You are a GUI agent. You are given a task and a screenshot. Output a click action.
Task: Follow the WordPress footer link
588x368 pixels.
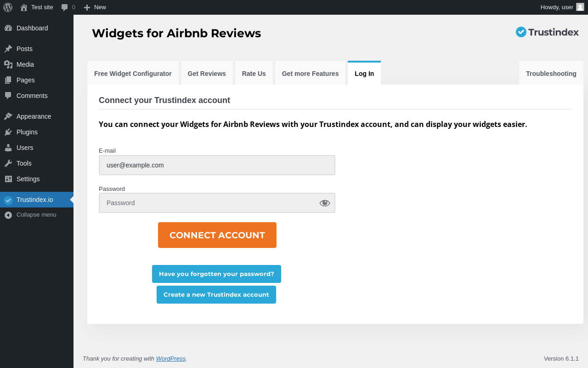click(x=171, y=358)
